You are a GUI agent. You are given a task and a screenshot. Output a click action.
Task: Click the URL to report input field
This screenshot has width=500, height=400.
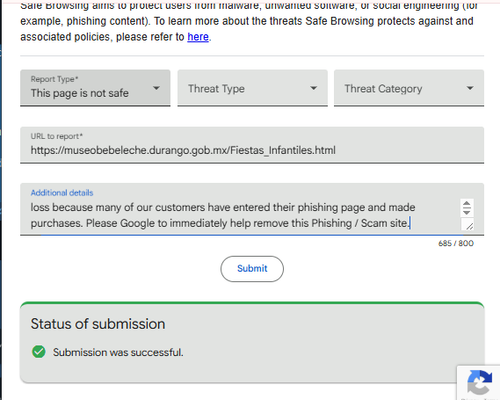252,145
